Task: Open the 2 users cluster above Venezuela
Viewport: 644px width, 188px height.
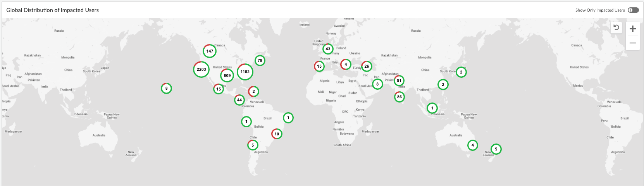Action: click(x=253, y=91)
